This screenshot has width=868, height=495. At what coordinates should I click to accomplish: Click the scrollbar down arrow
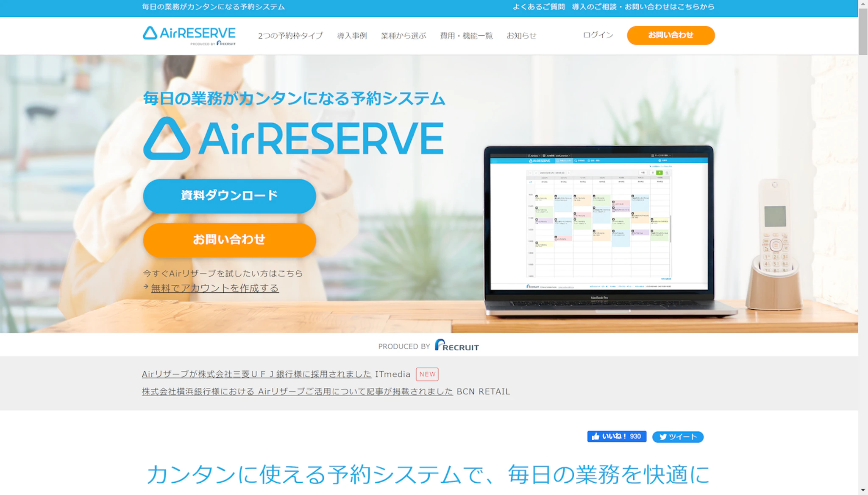[863, 490]
